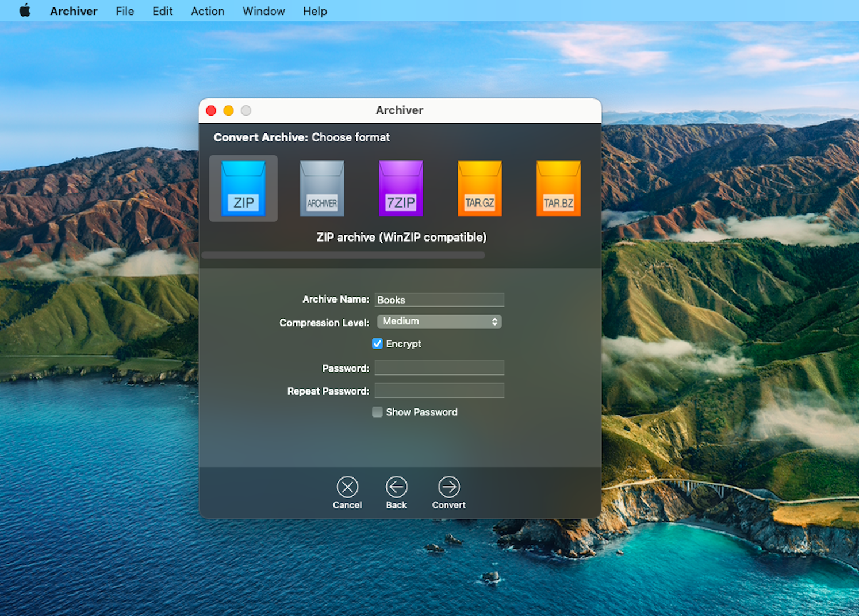The image size is (859, 616).
Task: Select the ZIP archive format icon
Action: pos(243,189)
